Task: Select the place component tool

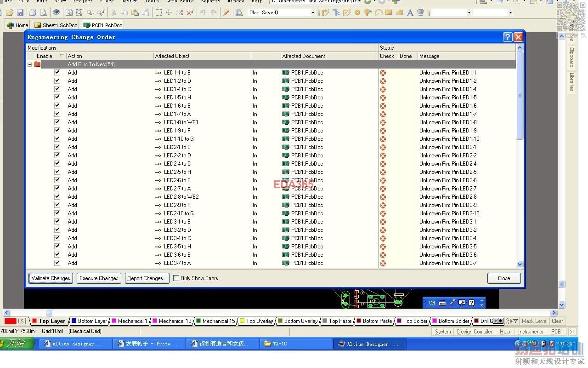Action: [420, 12]
